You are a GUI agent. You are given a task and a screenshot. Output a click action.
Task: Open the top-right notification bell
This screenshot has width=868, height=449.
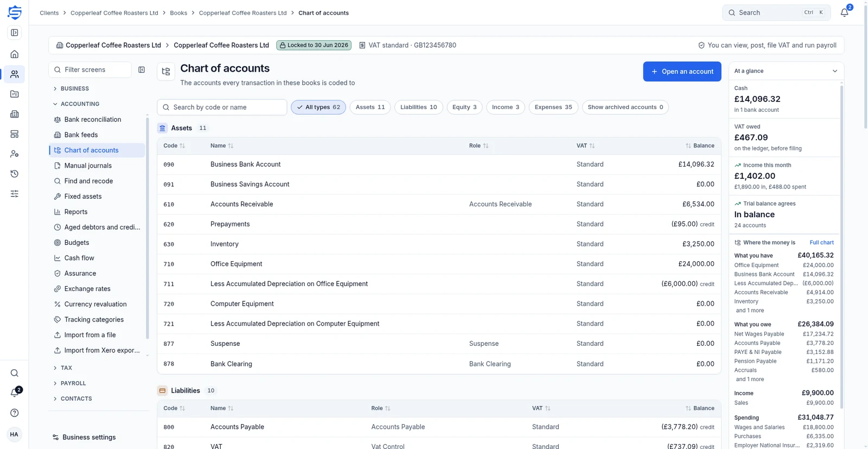pos(844,12)
